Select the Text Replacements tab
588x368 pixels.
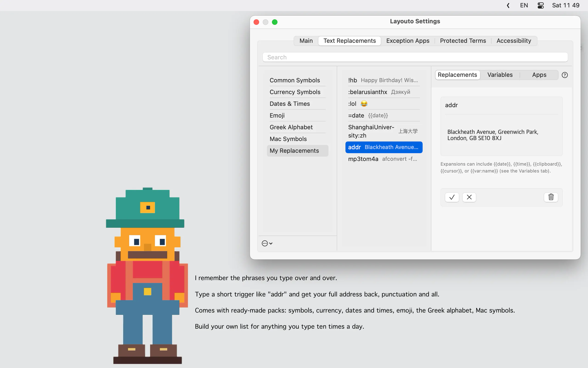tap(349, 41)
